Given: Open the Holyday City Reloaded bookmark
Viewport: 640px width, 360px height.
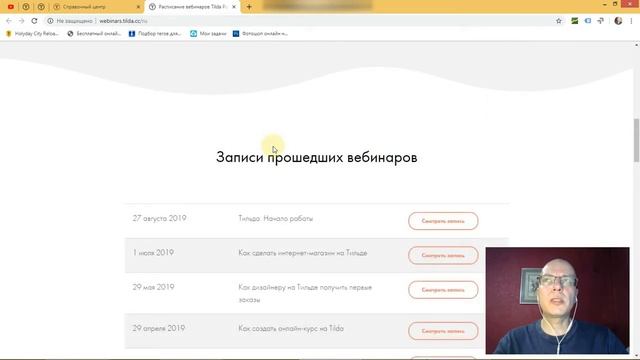Looking at the screenshot, I should pos(33,34).
